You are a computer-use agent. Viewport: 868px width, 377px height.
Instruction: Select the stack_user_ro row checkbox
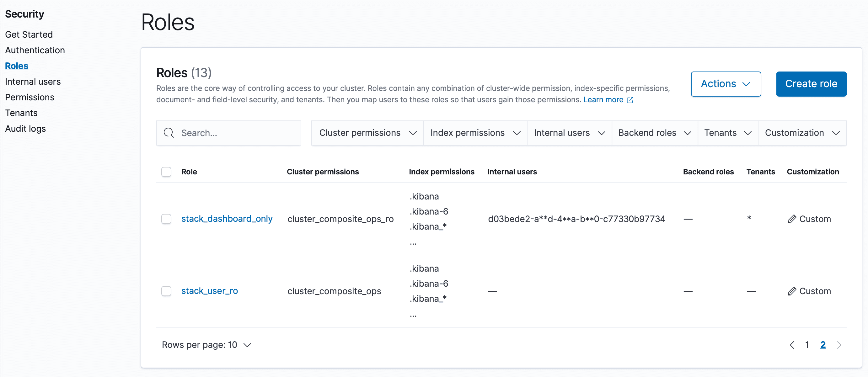click(166, 291)
